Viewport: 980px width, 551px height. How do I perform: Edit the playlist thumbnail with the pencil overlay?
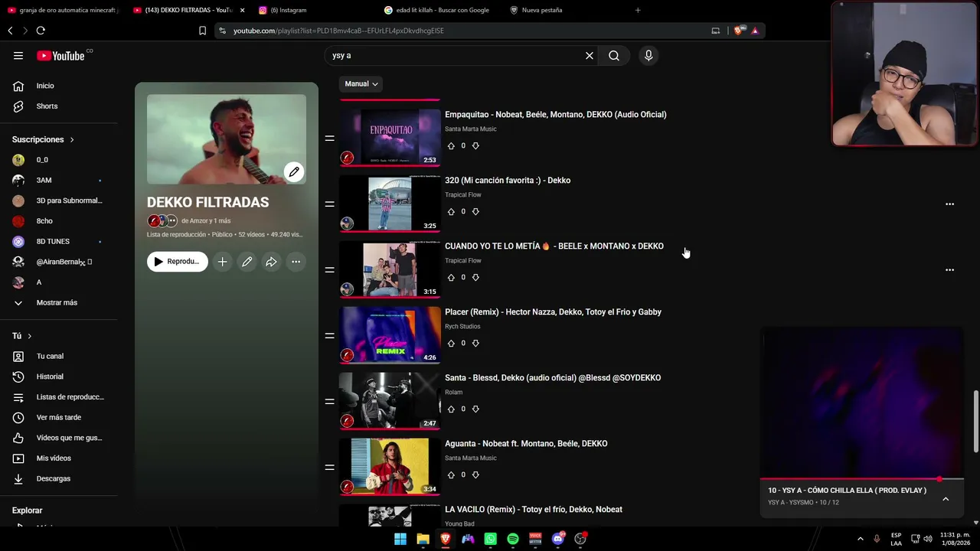[x=294, y=172]
